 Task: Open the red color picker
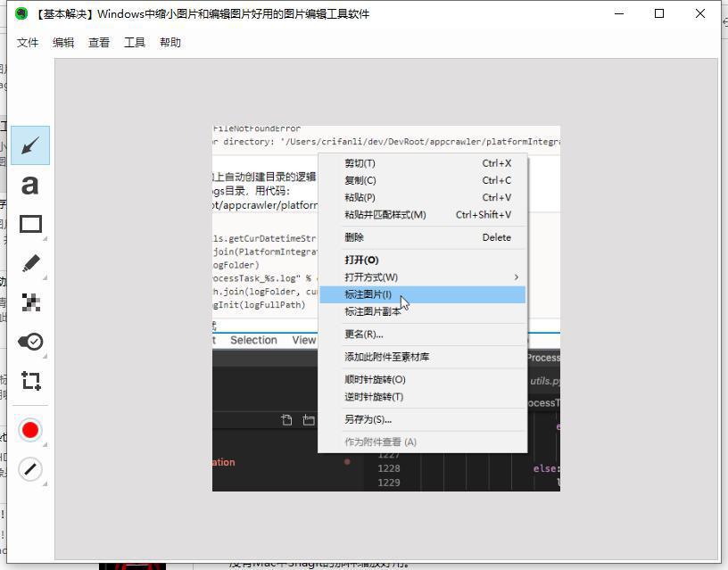click(x=30, y=430)
